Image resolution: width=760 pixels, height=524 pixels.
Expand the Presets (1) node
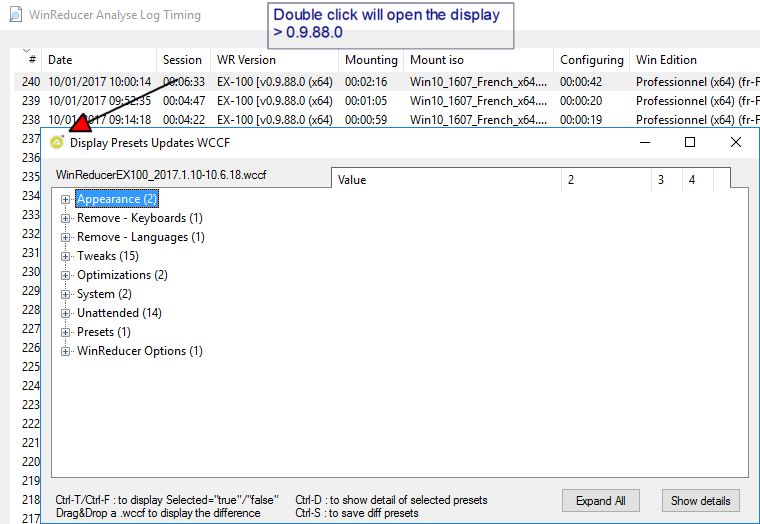[x=65, y=332]
